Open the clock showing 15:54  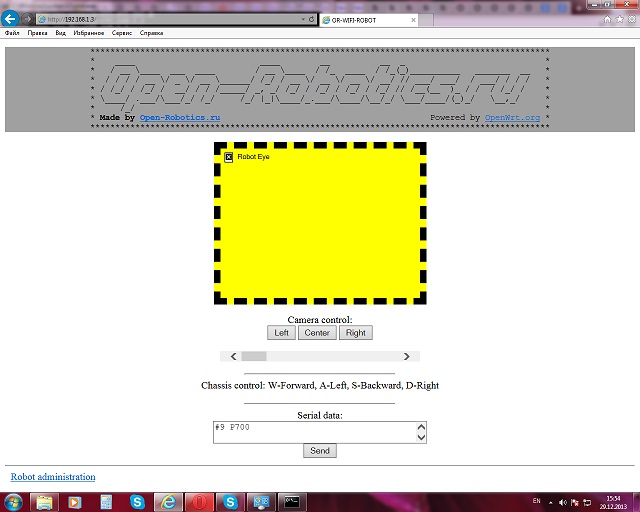coord(613,503)
